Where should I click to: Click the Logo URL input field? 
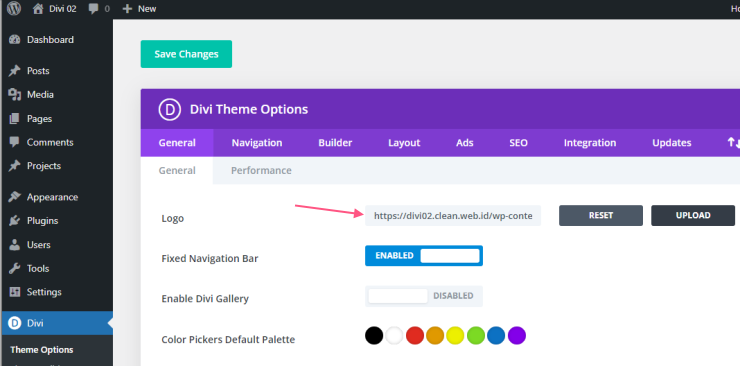(x=453, y=216)
